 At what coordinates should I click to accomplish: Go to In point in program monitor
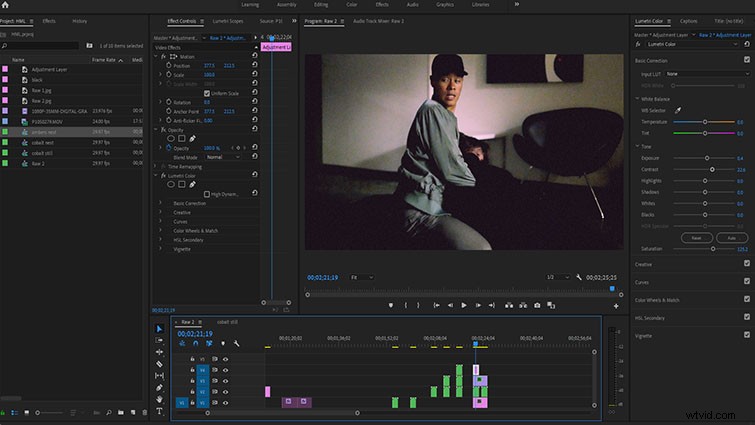click(x=436, y=305)
